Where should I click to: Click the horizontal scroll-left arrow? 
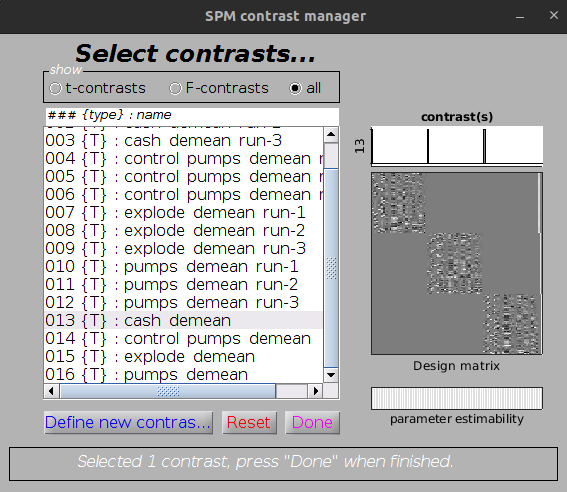pyautogui.click(x=51, y=391)
